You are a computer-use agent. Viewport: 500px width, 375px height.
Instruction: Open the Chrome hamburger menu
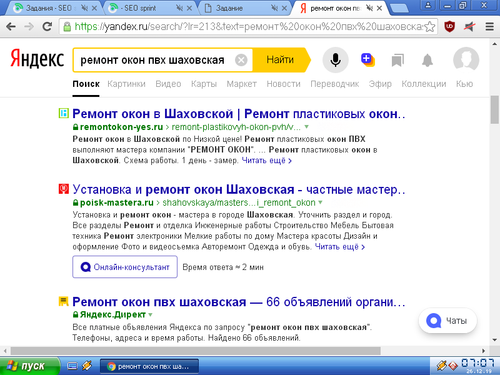coord(489,26)
